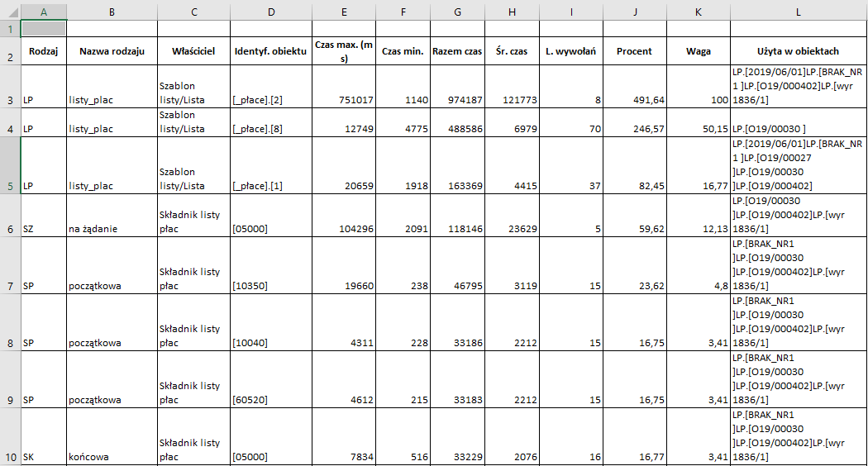
Task: Click the 'Procent' header cell
Action: pos(635,51)
